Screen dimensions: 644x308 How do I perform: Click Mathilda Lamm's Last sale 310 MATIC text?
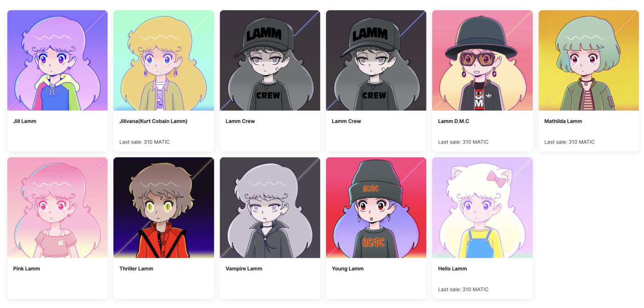(x=569, y=142)
